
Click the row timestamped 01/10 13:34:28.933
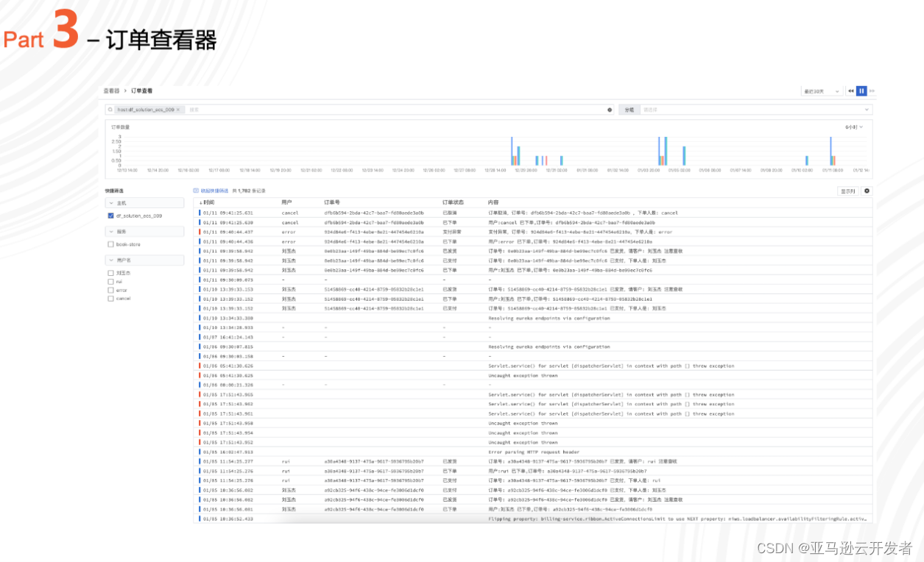(x=533, y=327)
